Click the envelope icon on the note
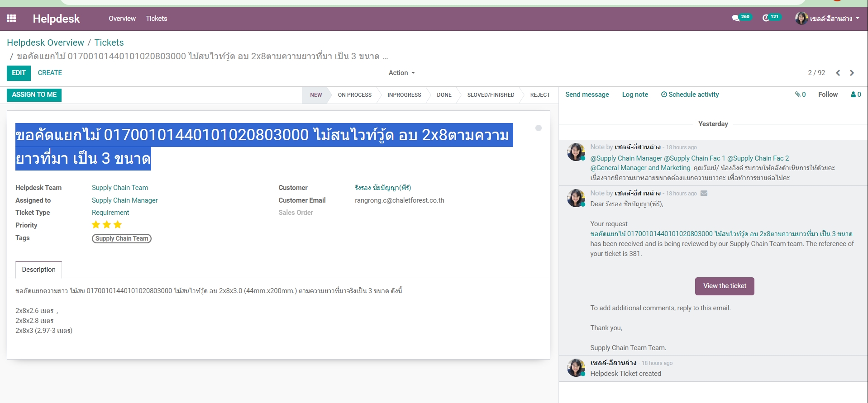The height and width of the screenshot is (403, 868). [704, 193]
